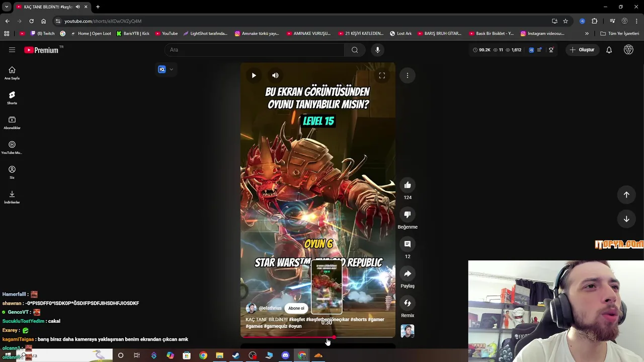Open the Instagram videosu bookmark
The image size is (644, 362).
click(542, 34)
